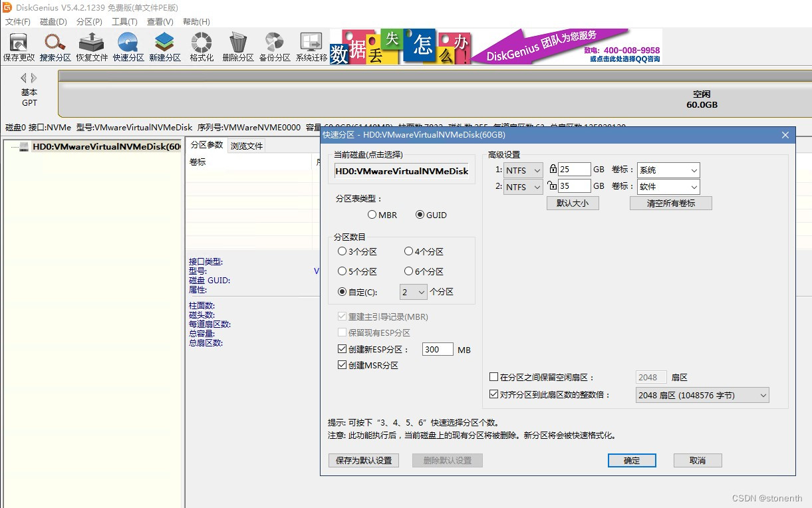Image resolution: width=812 pixels, height=508 pixels.
Task: Open volume label dropdown showing 系统
Action: pyautogui.click(x=668, y=170)
